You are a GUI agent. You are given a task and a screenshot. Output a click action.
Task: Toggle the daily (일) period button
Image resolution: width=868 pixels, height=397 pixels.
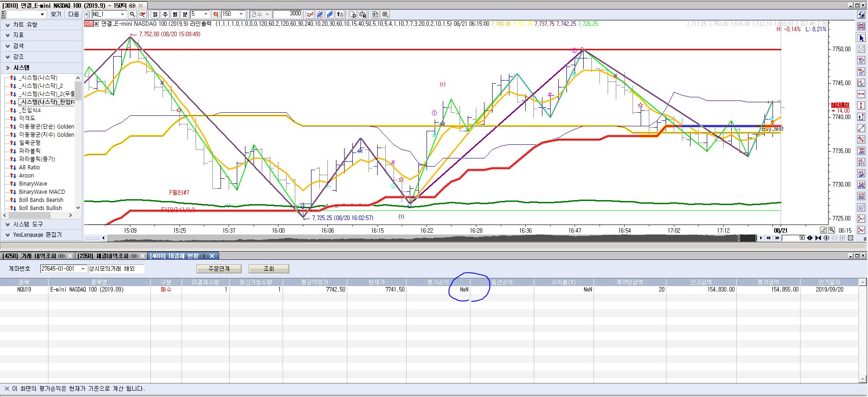click(155, 14)
